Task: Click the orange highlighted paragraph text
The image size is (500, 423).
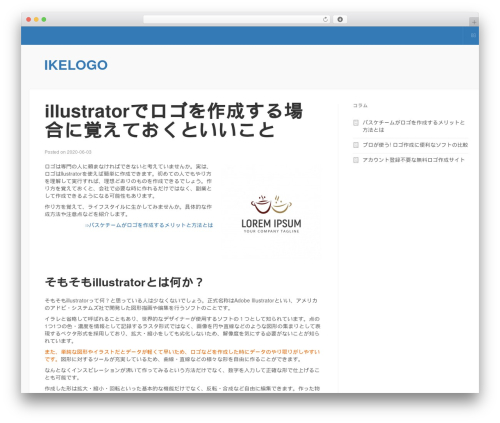Action: [x=182, y=355]
